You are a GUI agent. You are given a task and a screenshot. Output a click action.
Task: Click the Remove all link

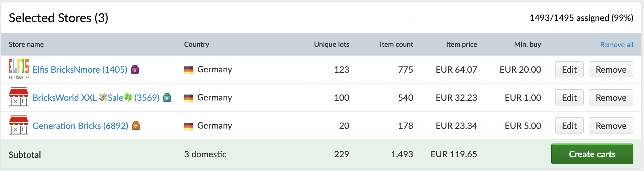click(x=617, y=45)
